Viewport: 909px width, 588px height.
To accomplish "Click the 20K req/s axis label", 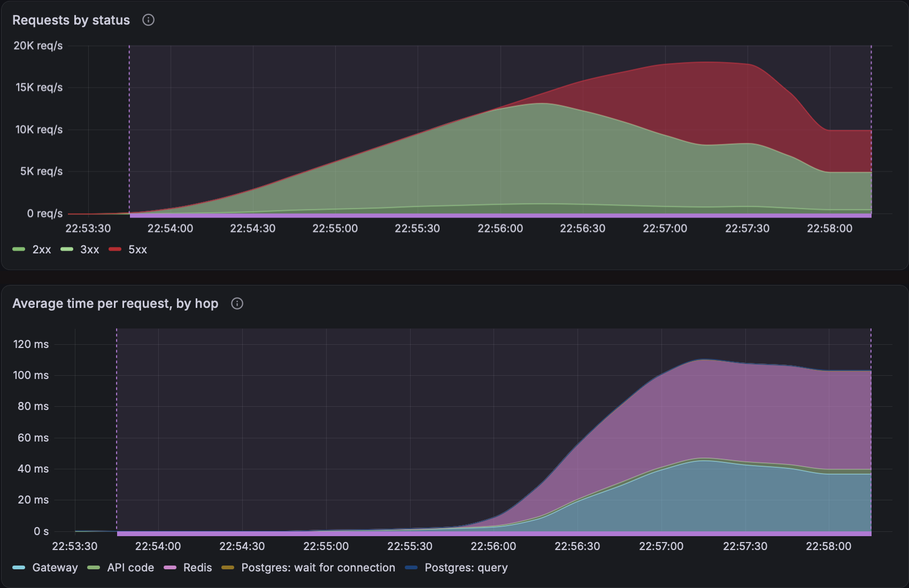I will (38, 45).
